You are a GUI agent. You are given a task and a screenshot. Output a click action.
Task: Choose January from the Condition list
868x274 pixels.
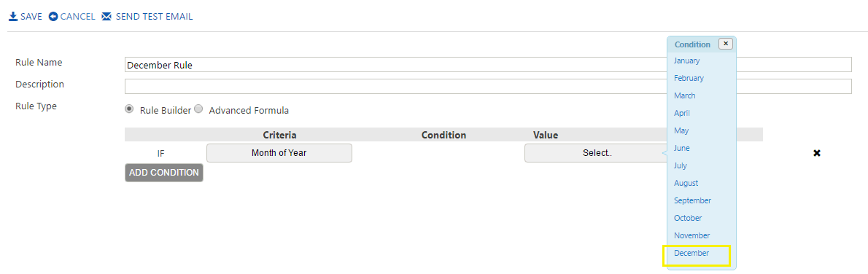[x=686, y=60]
